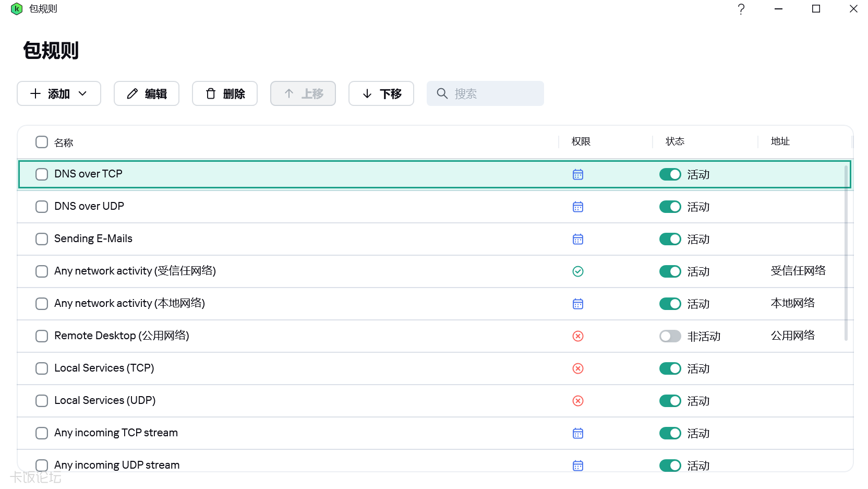
Task: Check the Any incoming TCP stream checkbox
Action: (x=42, y=433)
